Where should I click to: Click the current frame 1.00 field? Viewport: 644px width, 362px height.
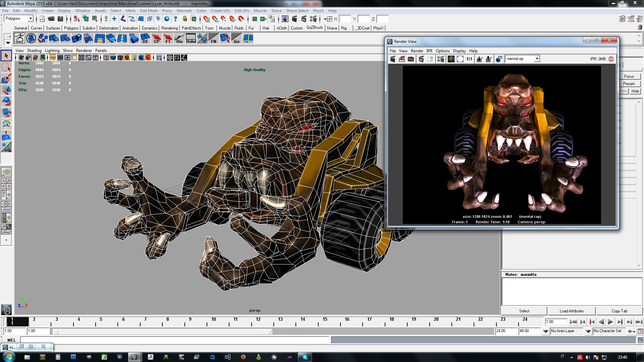click(556, 322)
